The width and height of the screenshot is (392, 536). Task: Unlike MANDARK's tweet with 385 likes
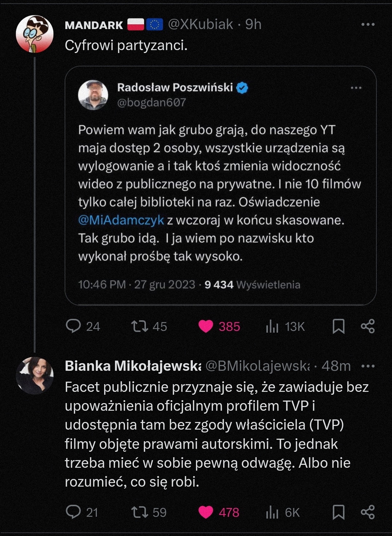coord(206,326)
